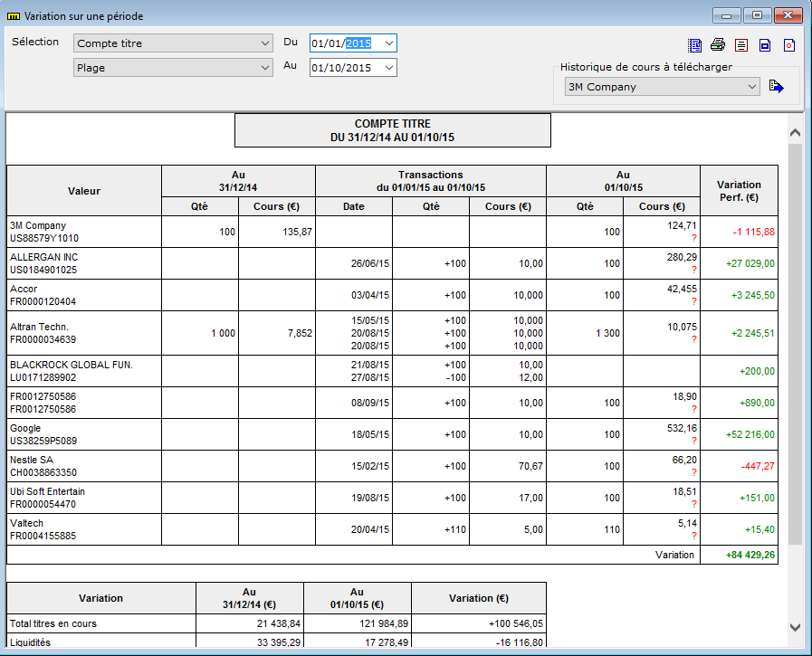Click the page icon with red circle
Screen dimensions: 812x656
(x=788, y=45)
